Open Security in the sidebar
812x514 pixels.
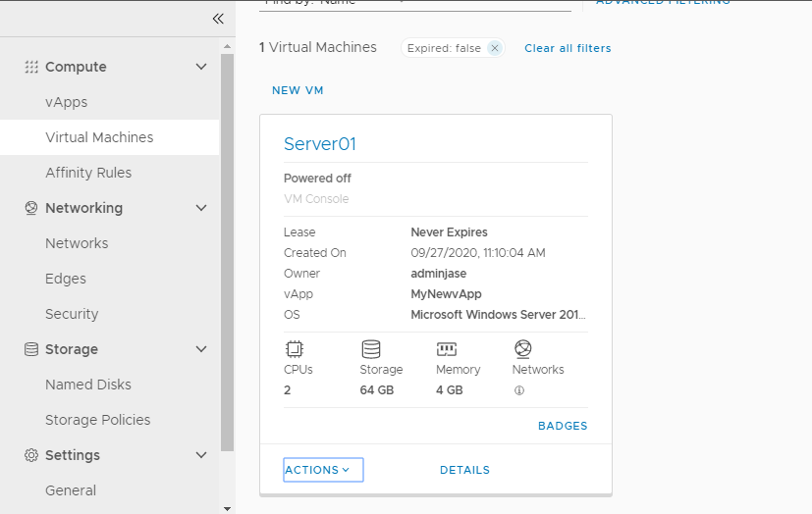(72, 314)
